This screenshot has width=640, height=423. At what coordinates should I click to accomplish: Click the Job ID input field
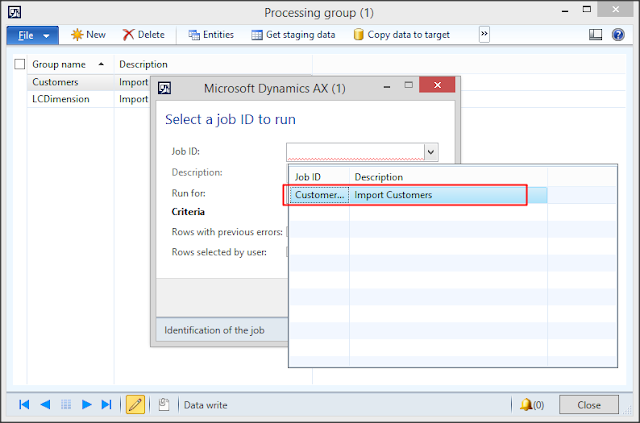pyautogui.click(x=355, y=152)
